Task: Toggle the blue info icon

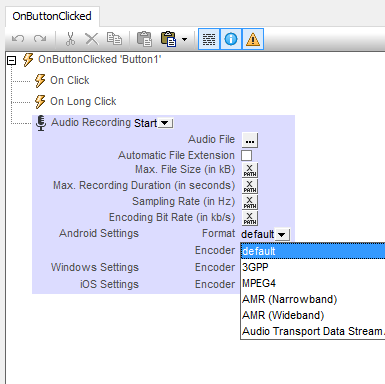Action: click(231, 39)
